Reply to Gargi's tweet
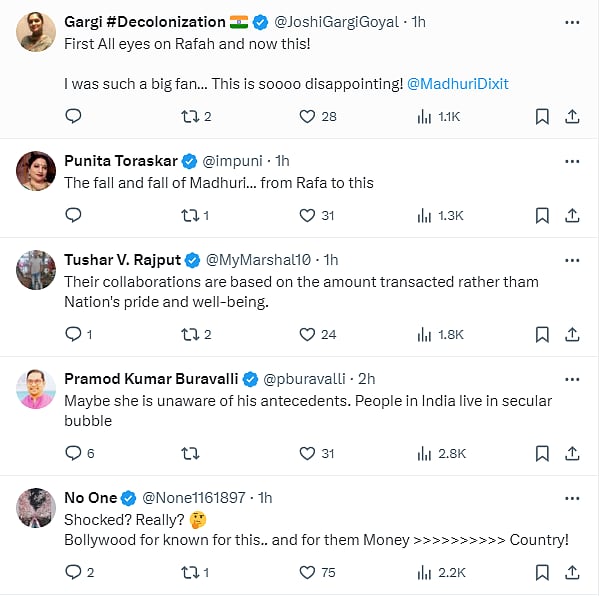Image resolution: width=604 pixels, height=596 pixels. pos(73,117)
